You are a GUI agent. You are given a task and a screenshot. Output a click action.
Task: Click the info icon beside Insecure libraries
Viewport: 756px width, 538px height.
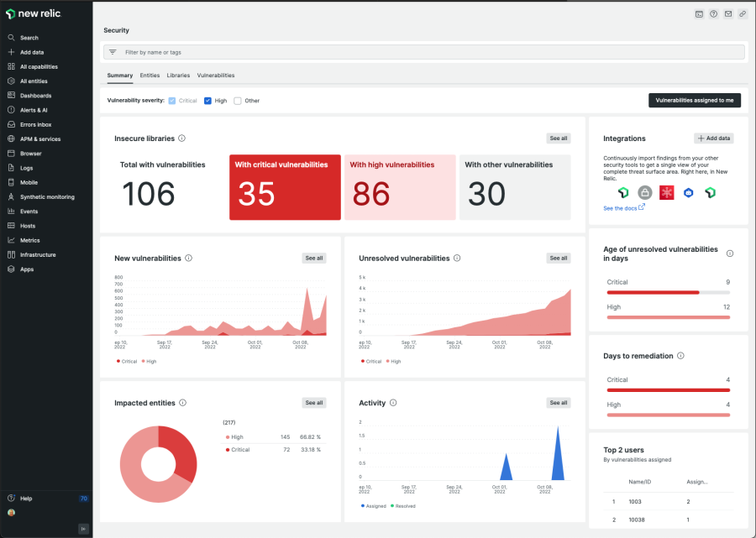click(182, 138)
